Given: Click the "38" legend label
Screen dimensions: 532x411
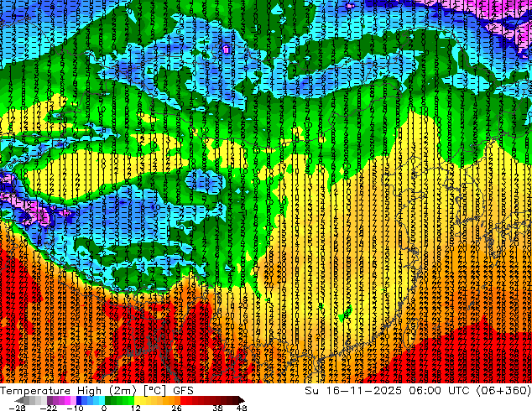Looking at the screenshot, I should 218,408.
